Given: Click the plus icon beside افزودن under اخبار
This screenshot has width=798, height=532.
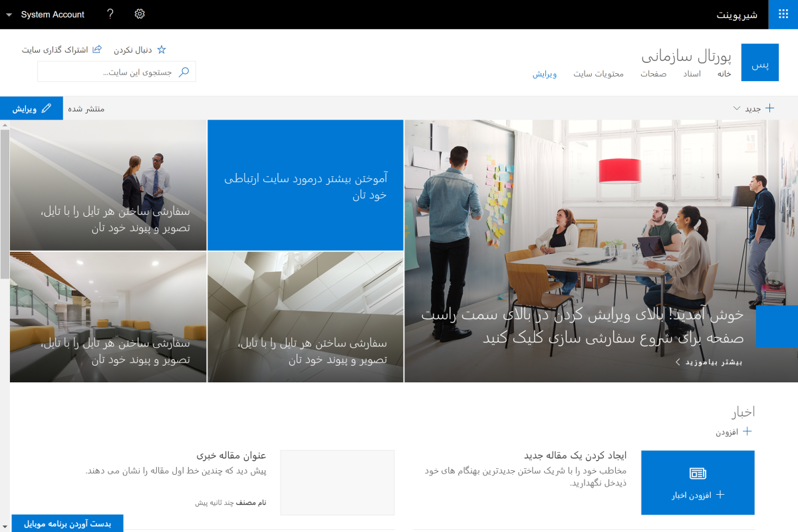Looking at the screenshot, I should pos(747,432).
